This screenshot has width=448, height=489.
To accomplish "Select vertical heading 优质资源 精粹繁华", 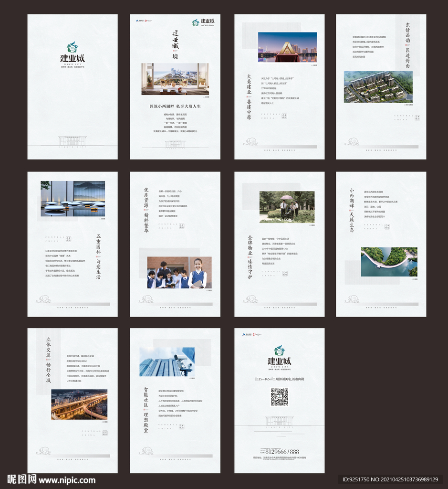I will [x=146, y=210].
